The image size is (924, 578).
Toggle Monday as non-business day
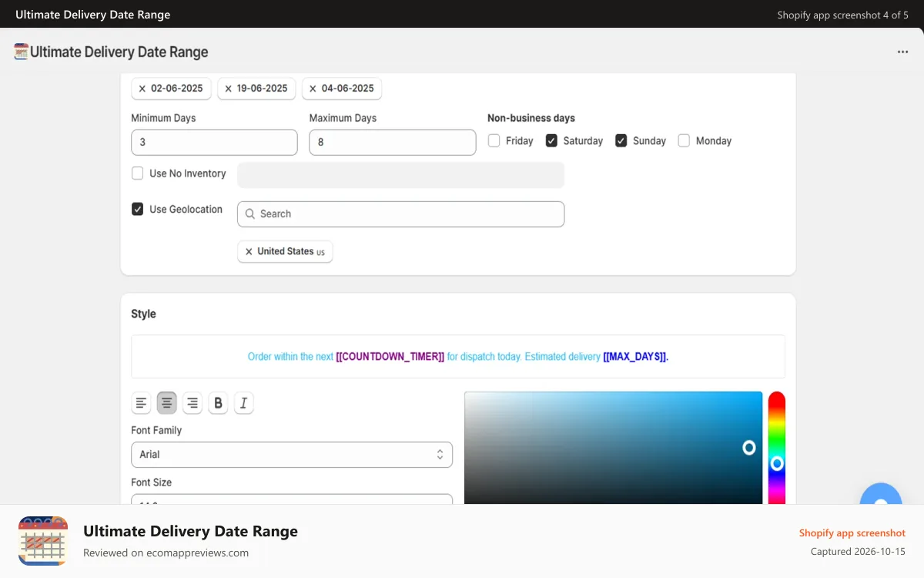point(684,141)
